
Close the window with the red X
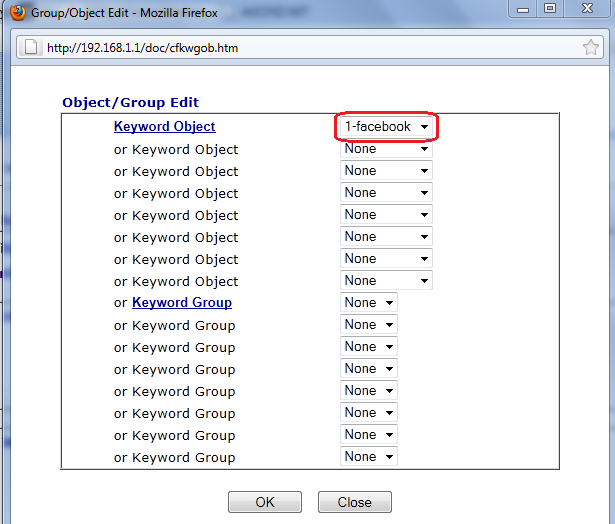588,9
